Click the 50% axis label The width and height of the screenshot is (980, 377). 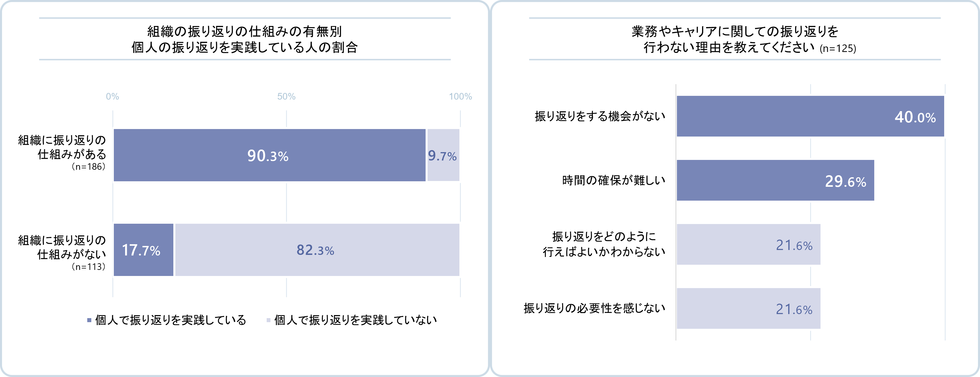(286, 96)
